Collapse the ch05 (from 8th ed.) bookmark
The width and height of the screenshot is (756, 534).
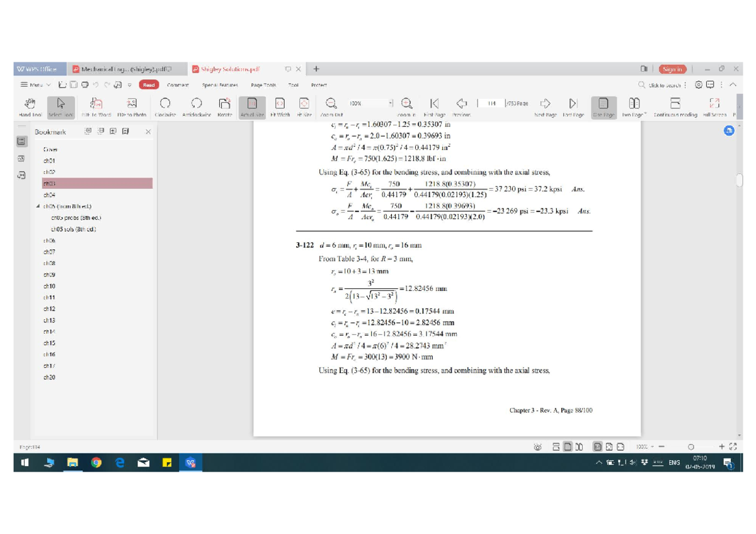[38, 207]
